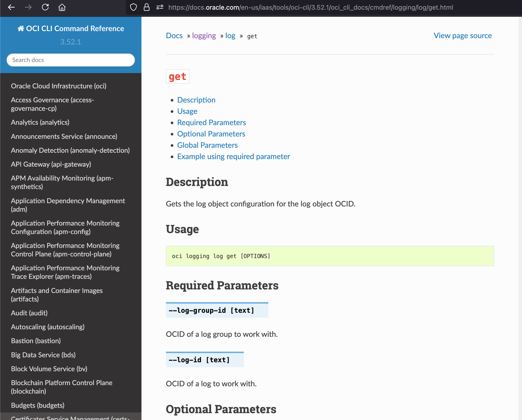Click the Description section heading
Screen dimensions: 522x420
click(197, 182)
